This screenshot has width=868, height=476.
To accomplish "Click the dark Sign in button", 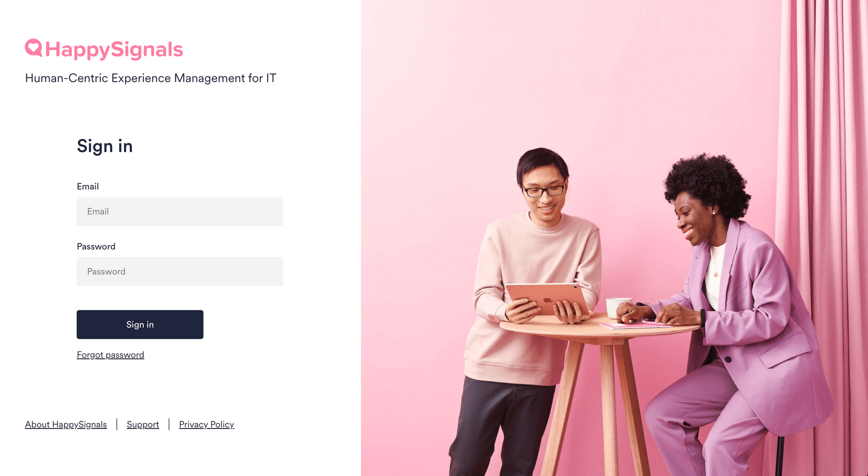I will click(140, 325).
